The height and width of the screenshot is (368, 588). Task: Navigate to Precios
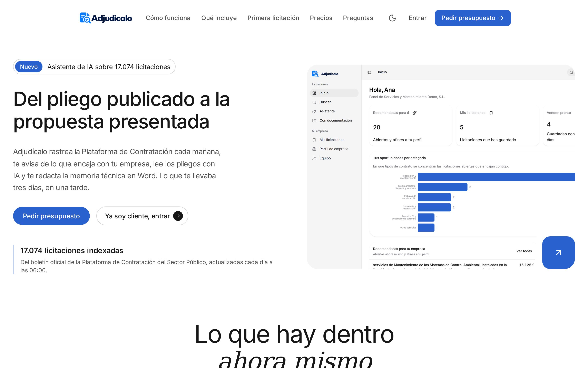(x=321, y=18)
